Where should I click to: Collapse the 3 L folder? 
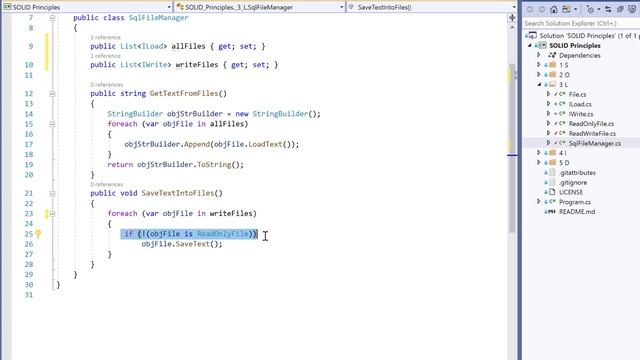[x=539, y=84]
